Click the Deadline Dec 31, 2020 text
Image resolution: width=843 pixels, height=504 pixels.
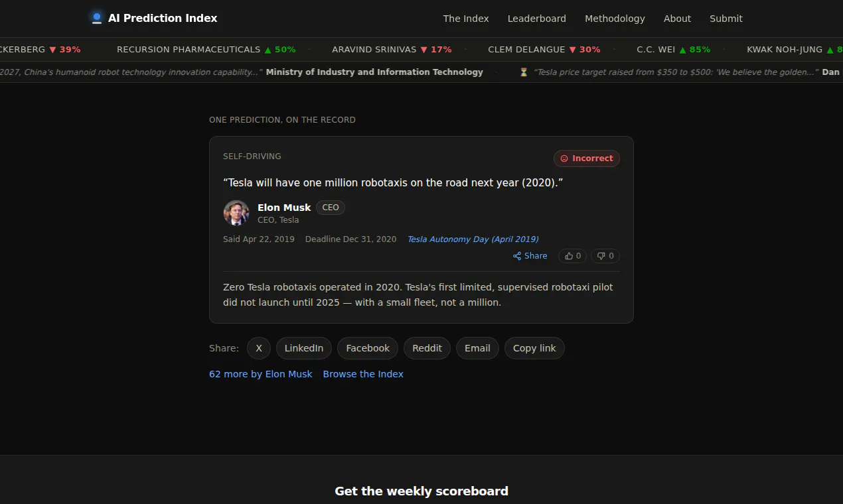pyautogui.click(x=351, y=239)
